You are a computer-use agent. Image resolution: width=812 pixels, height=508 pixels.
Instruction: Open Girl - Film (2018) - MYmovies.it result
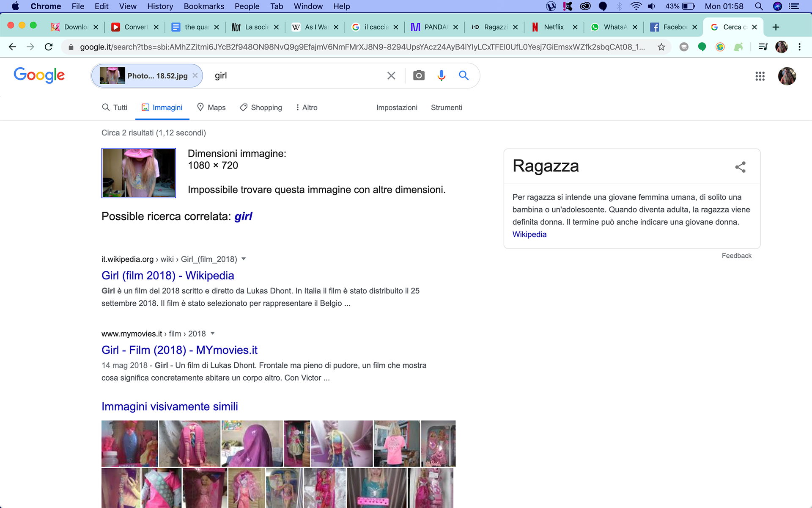tap(179, 350)
